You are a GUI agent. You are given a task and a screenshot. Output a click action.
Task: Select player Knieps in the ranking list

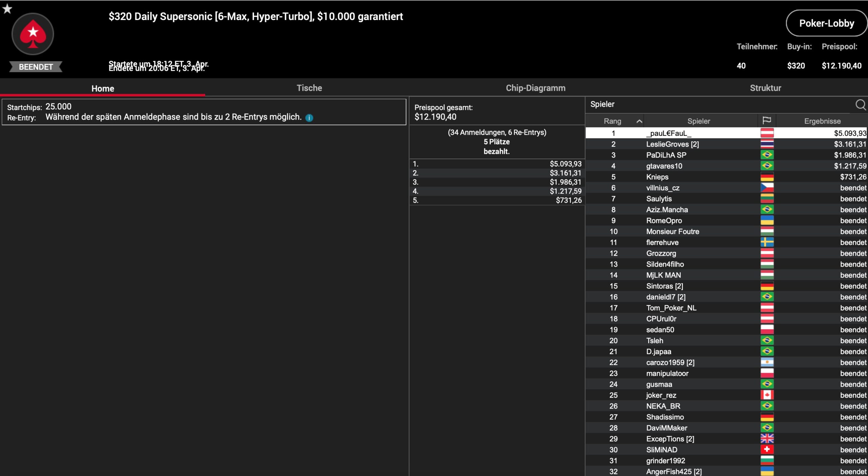657,177
